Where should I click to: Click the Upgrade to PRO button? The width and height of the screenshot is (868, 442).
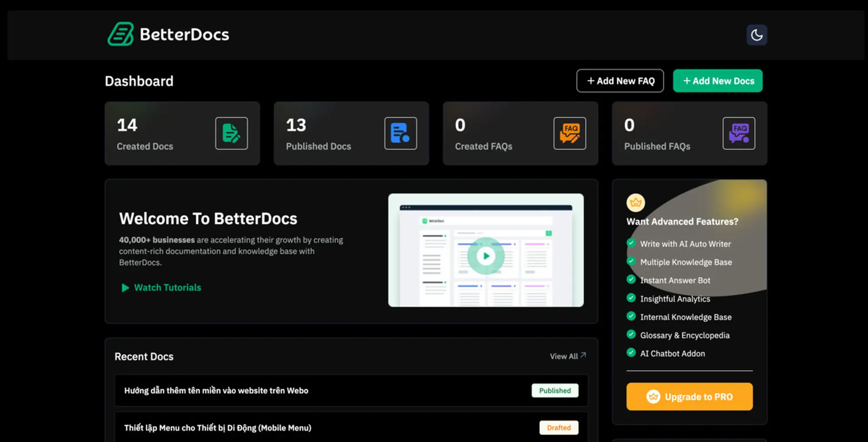[689, 396]
